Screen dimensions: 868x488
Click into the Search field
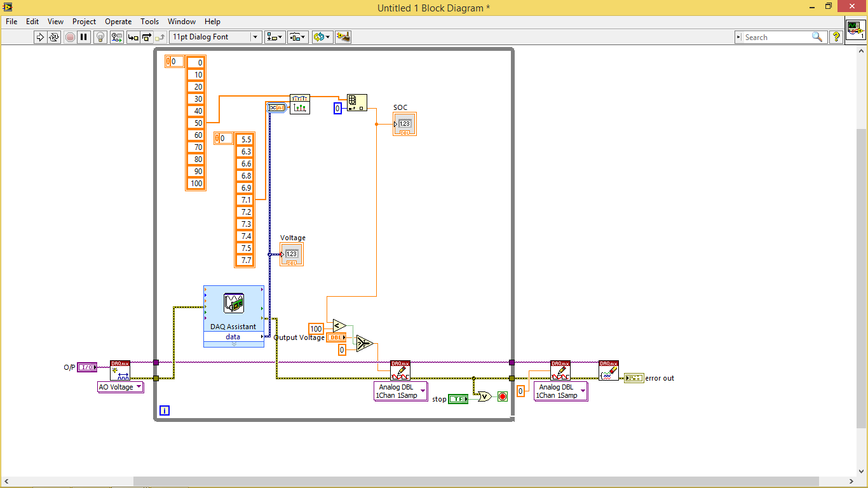pos(776,37)
